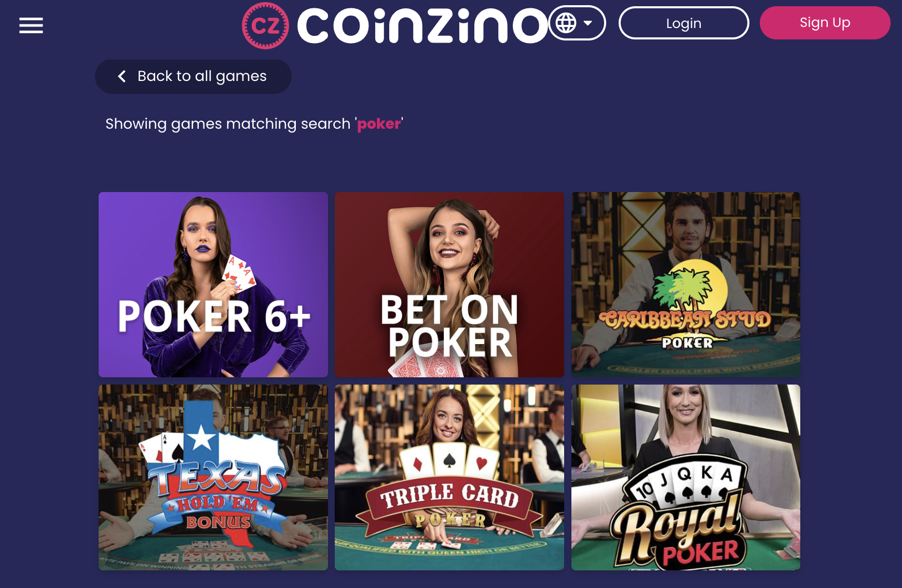Click the Texas flag star emblem
902x588 pixels.
pyautogui.click(x=201, y=437)
